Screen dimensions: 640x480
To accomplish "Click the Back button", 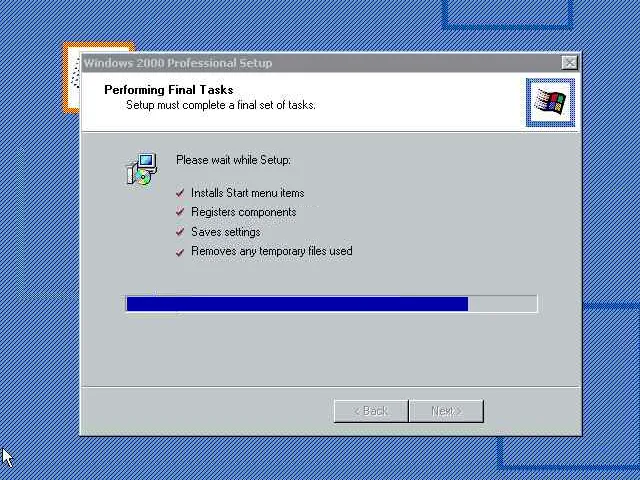I will [x=371, y=411].
